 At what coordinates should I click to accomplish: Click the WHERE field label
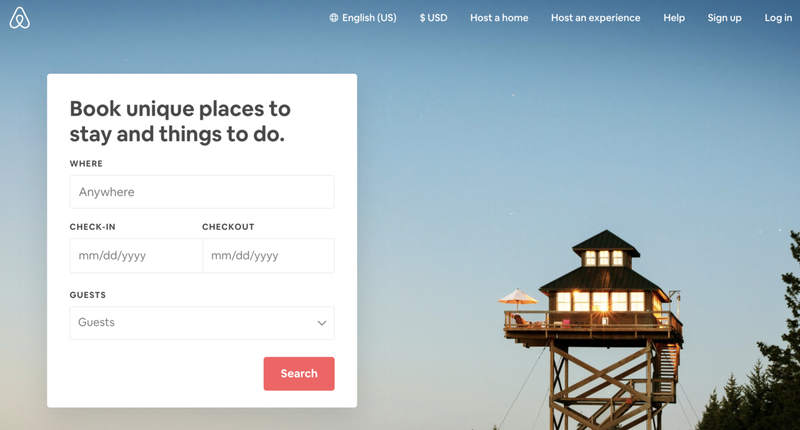(86, 164)
